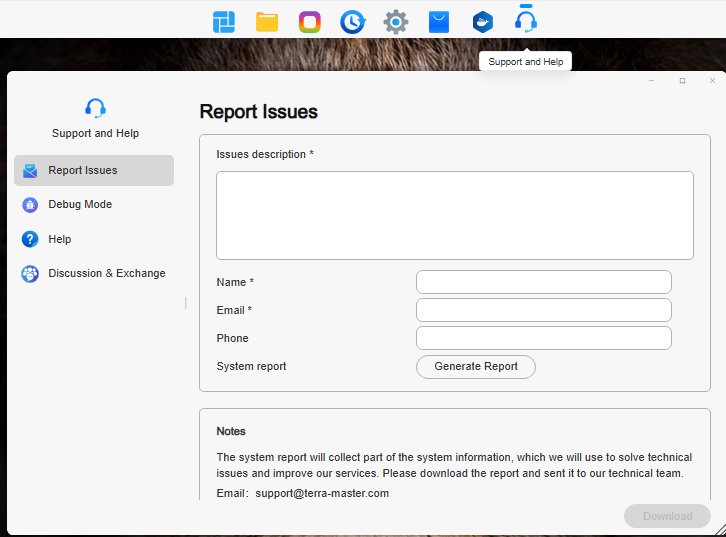
Task: Click the Report Issues envelope icon in the sidebar
Action: click(30, 170)
